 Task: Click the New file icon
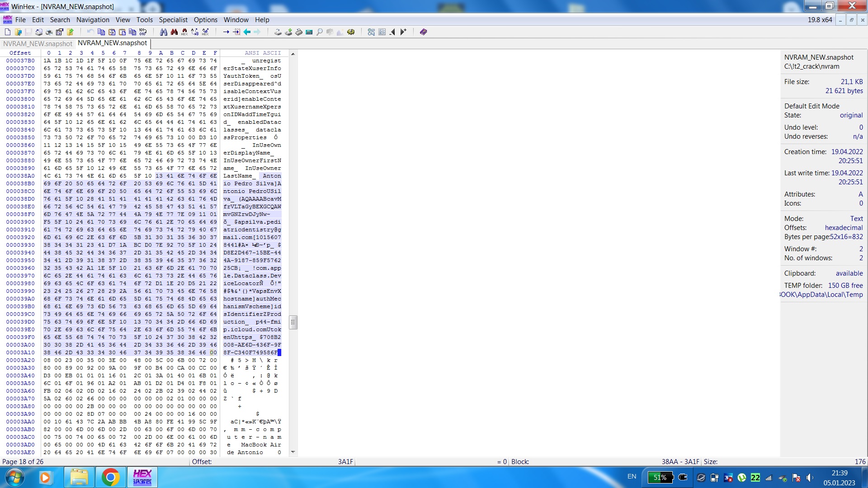(x=8, y=32)
